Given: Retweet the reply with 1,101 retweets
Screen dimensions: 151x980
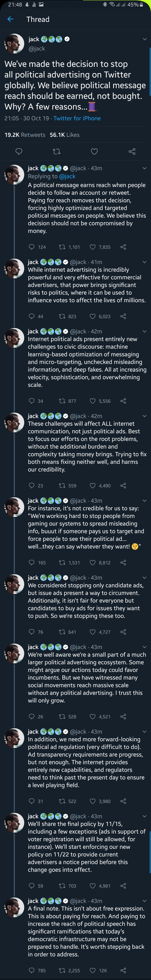Looking at the screenshot, I should 62,247.
